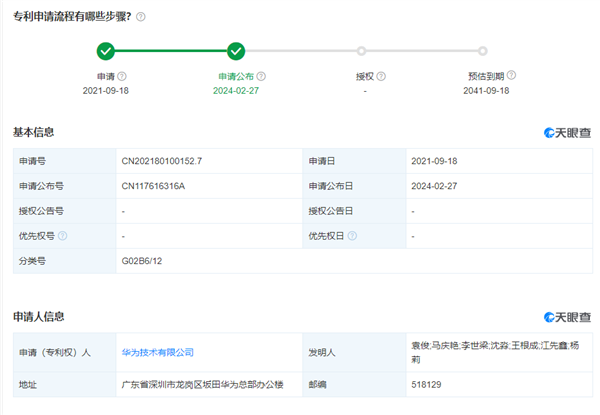600x415 pixels.
Task: Open the 华为技术有限公司 applicant link
Action: click(158, 352)
